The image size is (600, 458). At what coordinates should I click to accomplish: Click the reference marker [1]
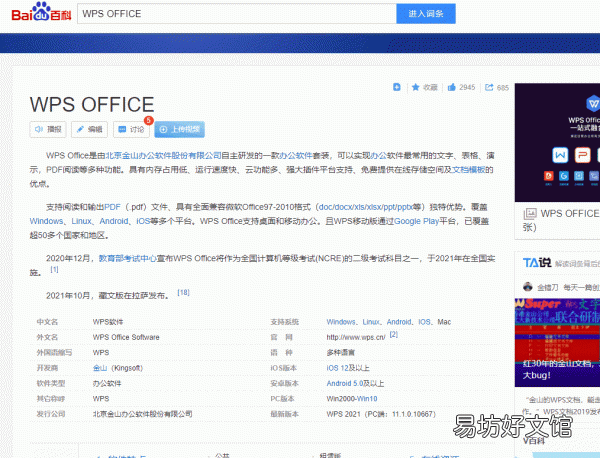point(54,269)
